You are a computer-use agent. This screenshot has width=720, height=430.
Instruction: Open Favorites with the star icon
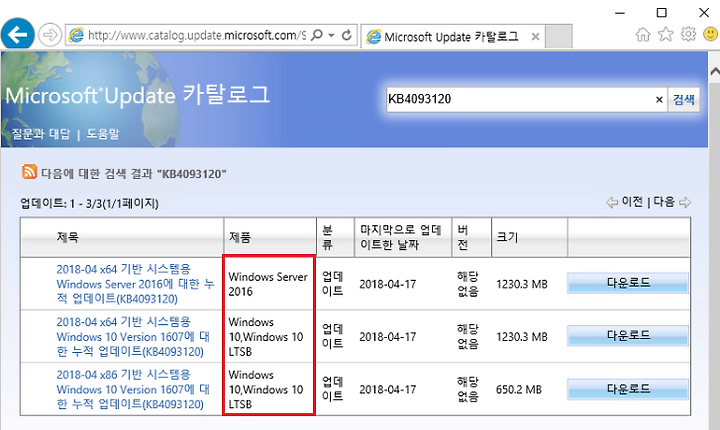[x=665, y=34]
